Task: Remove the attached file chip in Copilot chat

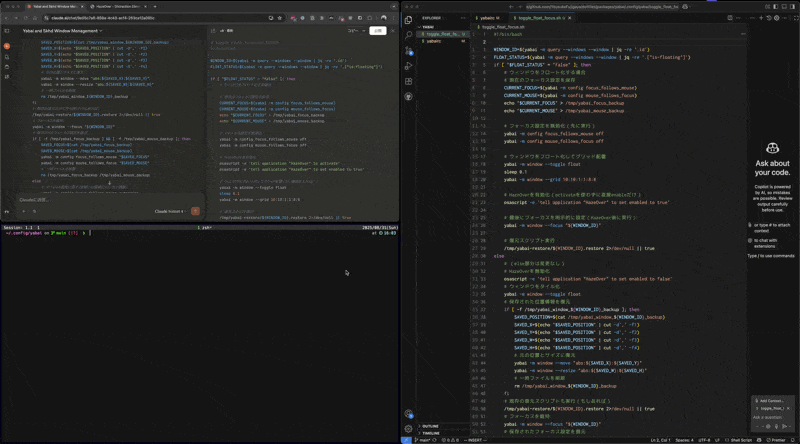Action: pyautogui.click(x=788, y=408)
